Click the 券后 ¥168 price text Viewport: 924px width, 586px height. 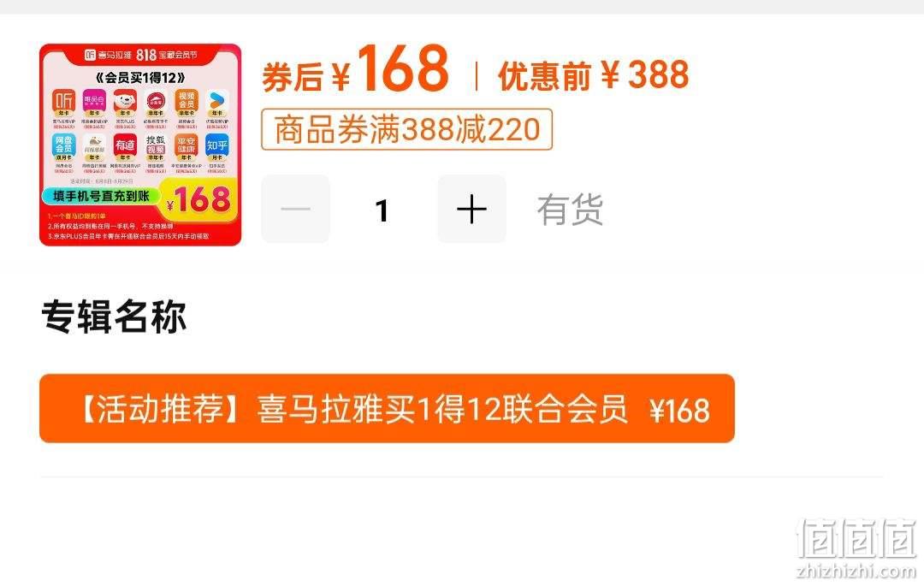tap(355, 69)
